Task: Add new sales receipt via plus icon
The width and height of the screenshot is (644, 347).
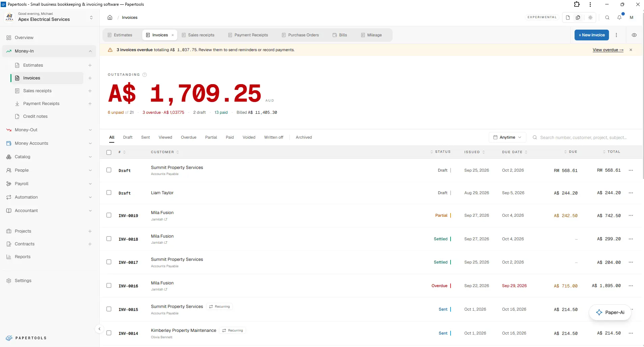Action: point(90,91)
